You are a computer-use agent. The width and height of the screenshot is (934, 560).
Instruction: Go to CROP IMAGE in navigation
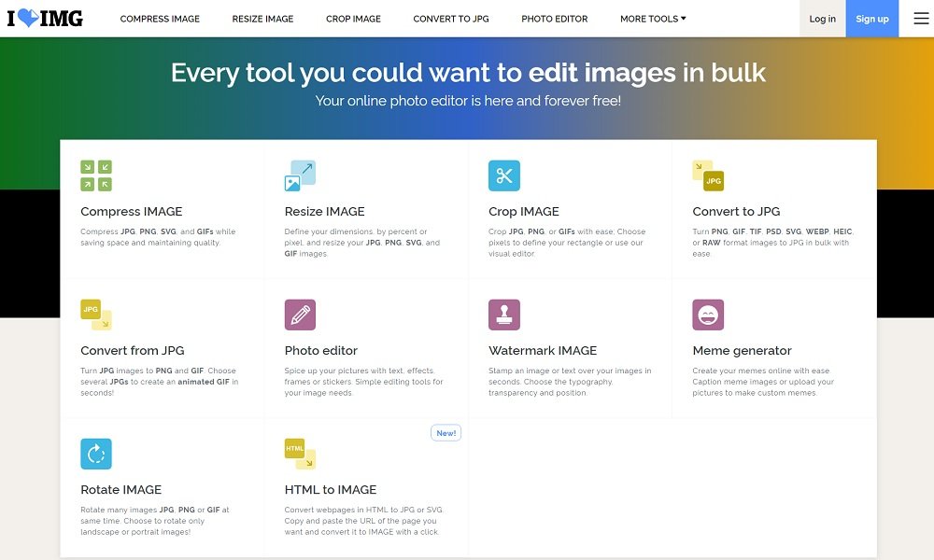(x=353, y=19)
